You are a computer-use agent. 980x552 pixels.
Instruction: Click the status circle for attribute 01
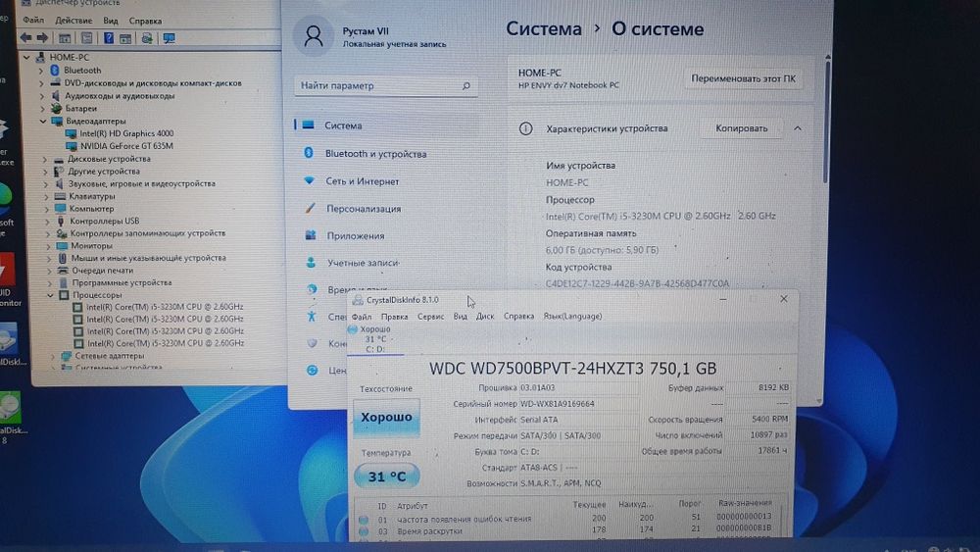click(364, 519)
